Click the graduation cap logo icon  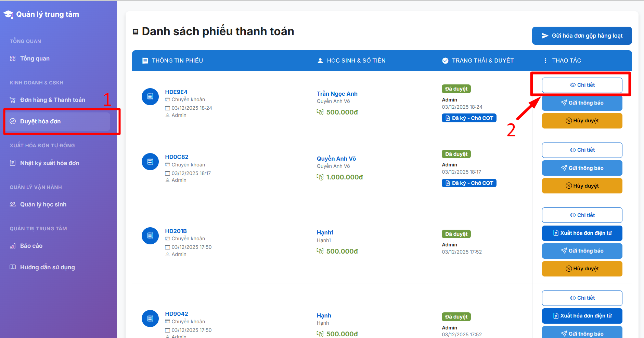click(8, 14)
